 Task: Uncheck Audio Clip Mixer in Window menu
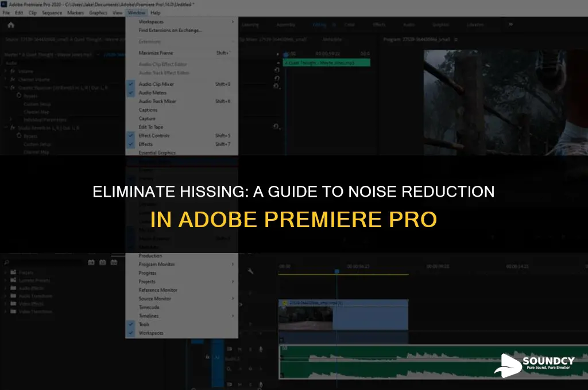(131, 84)
